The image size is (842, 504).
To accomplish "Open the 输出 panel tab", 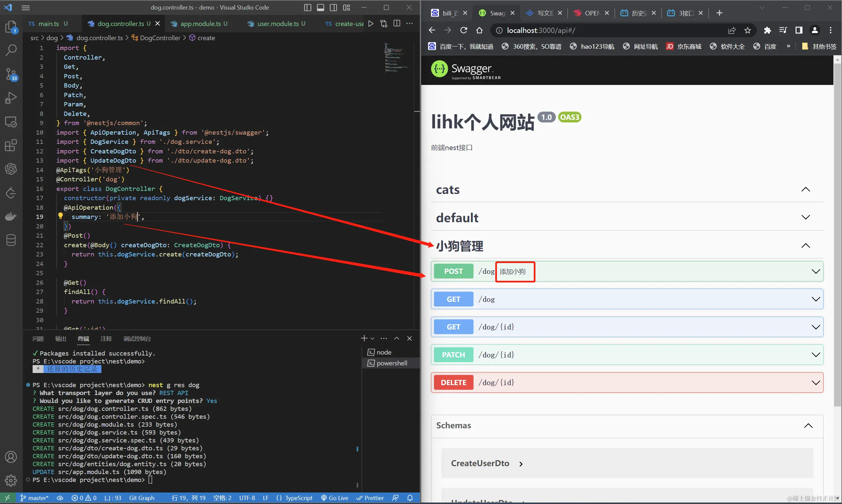I will click(61, 339).
